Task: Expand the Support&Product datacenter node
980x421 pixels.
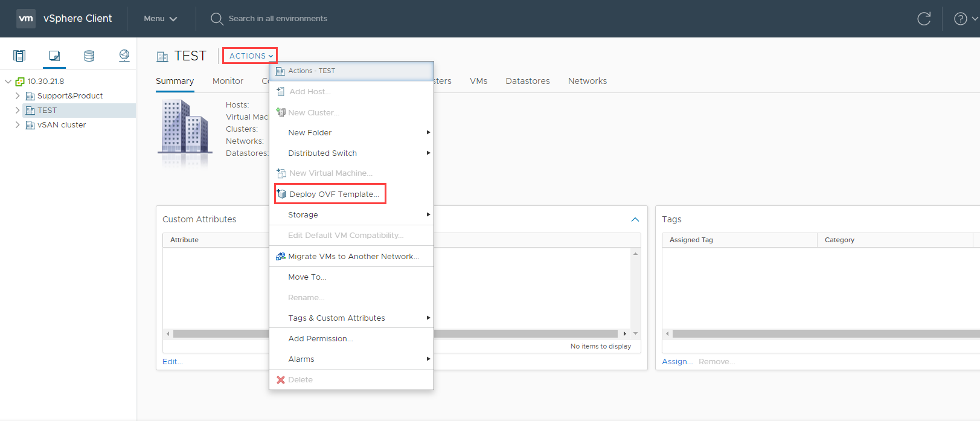Action: point(18,95)
